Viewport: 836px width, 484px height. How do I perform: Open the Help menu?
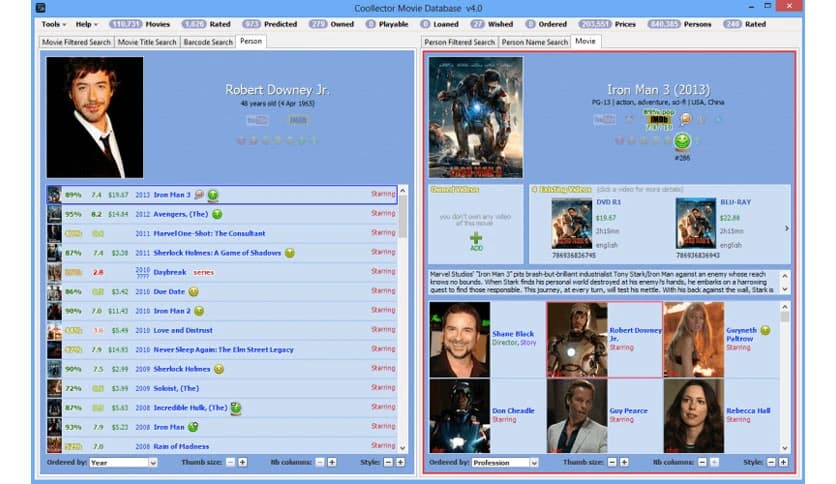(x=86, y=24)
